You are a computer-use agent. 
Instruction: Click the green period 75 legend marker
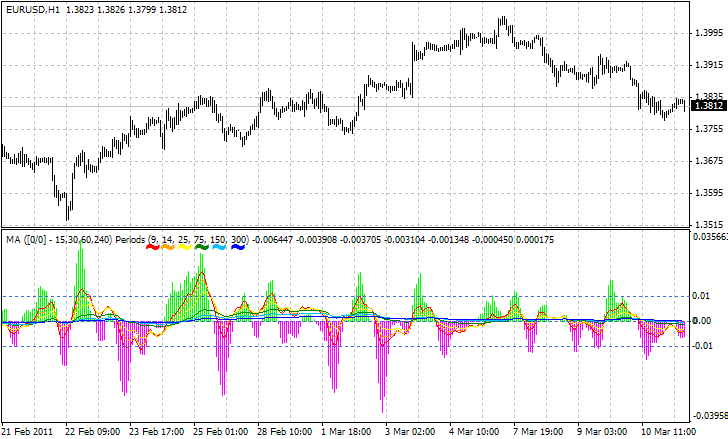pos(202,246)
